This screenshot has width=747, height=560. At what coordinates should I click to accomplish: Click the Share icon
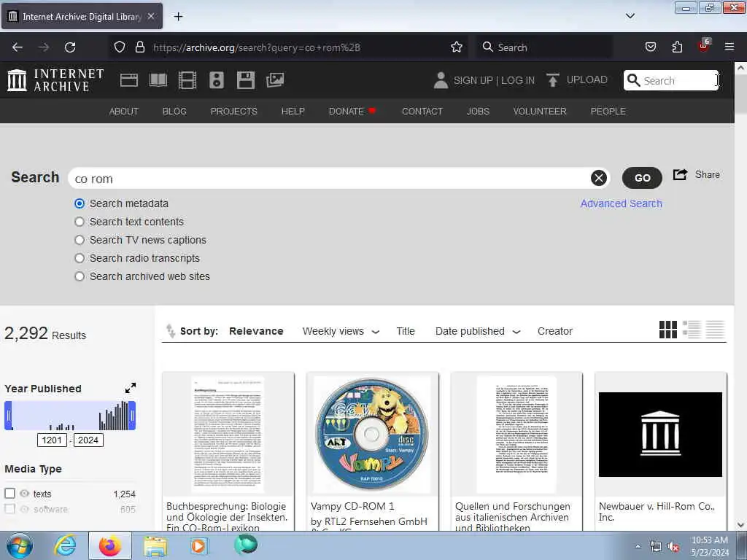[681, 174]
